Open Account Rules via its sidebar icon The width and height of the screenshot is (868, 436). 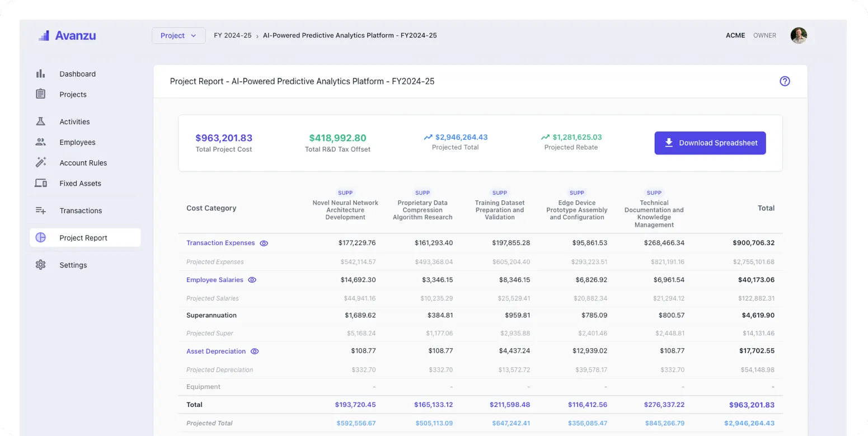pyautogui.click(x=40, y=162)
